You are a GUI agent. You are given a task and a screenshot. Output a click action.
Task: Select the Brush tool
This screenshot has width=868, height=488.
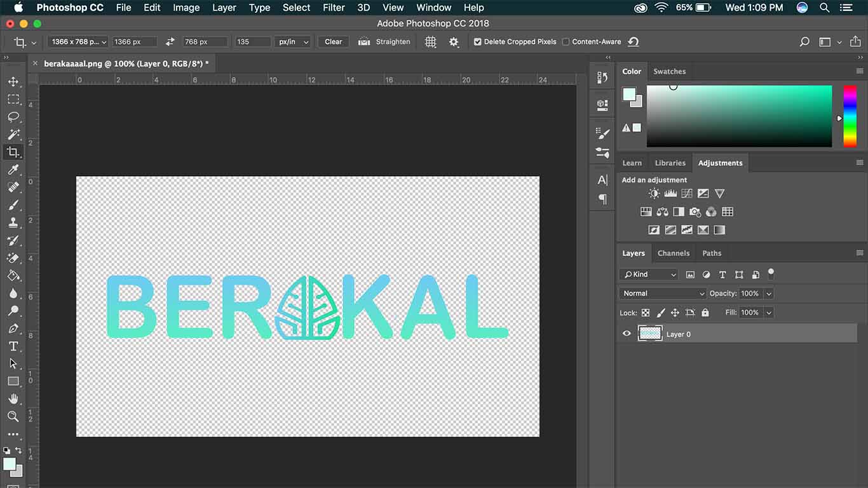coord(13,205)
